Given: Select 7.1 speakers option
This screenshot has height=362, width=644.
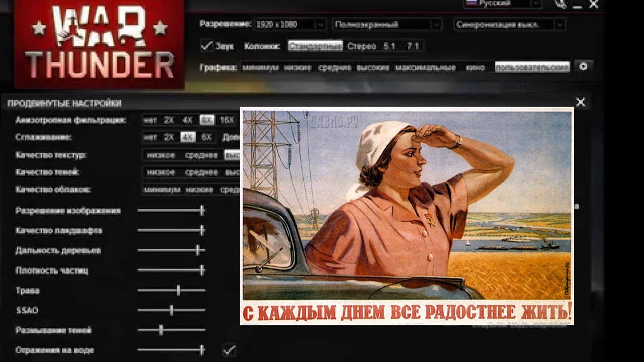Looking at the screenshot, I should (413, 46).
